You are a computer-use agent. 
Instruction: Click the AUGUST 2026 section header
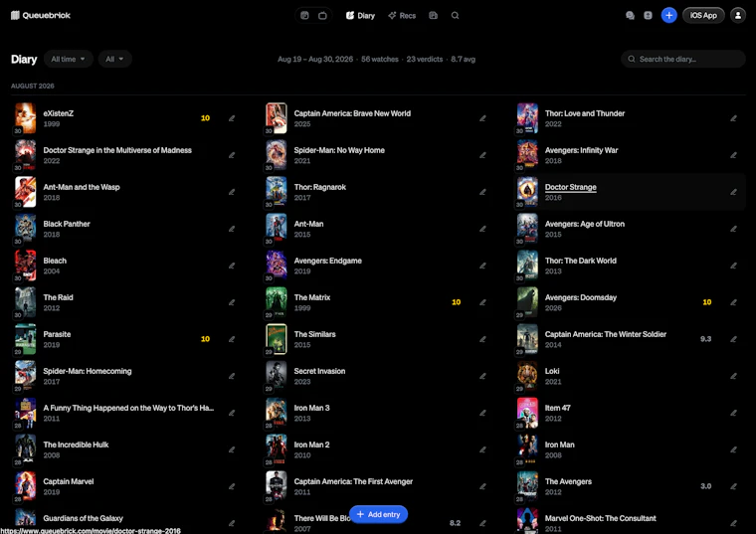(33, 86)
